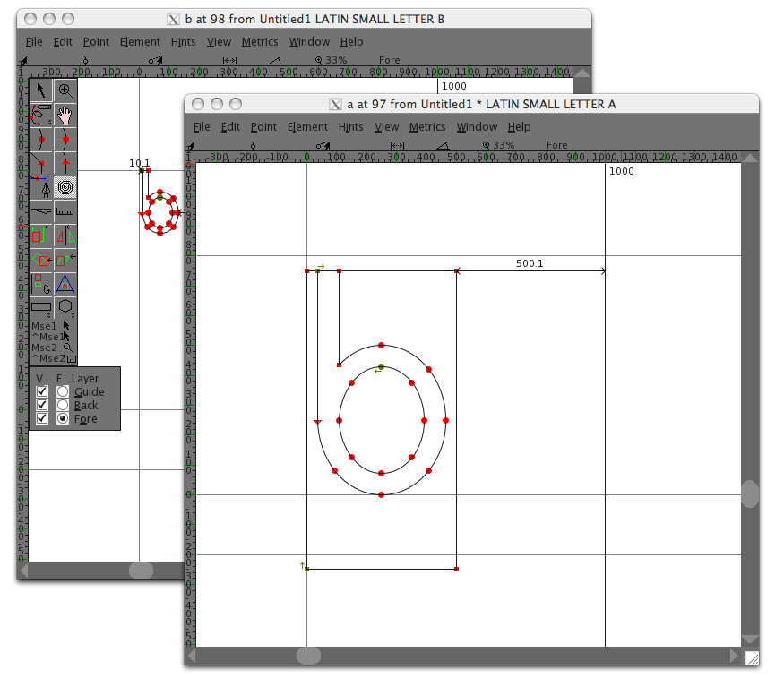Viewport: 784px width, 678px height.
Task: Hide the Back layer
Action: (x=41, y=405)
